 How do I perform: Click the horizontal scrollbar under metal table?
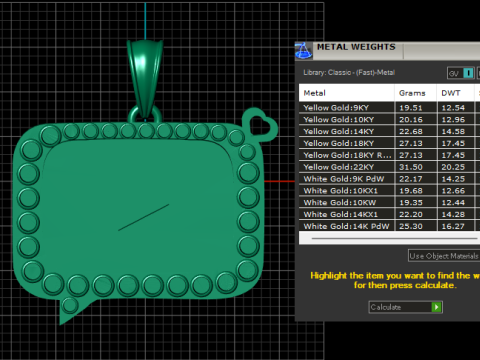click(394, 238)
